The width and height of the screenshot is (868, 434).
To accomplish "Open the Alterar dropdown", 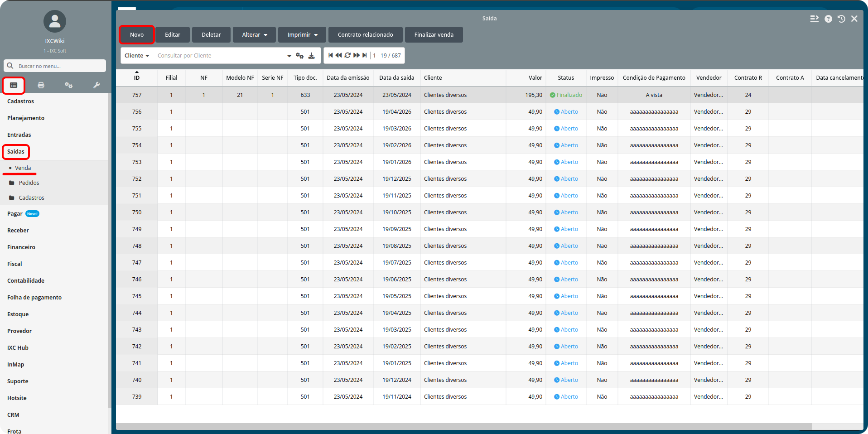I will click(x=254, y=35).
